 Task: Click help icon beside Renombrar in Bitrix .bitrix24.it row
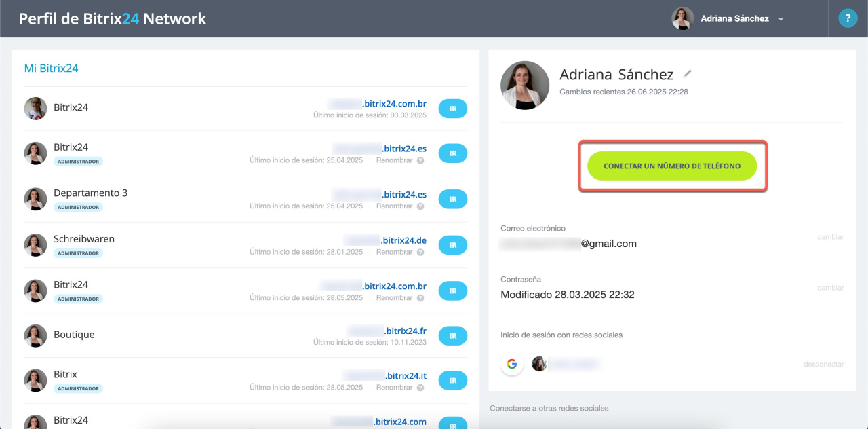click(420, 388)
